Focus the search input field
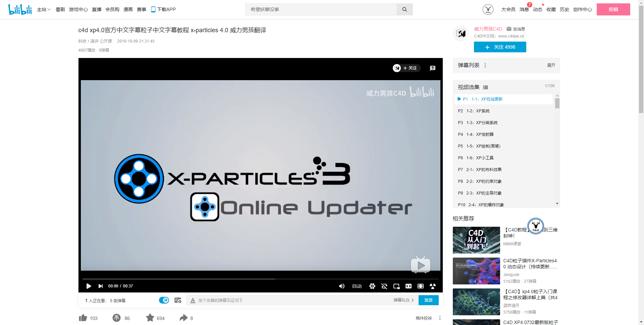 pyautogui.click(x=321, y=9)
